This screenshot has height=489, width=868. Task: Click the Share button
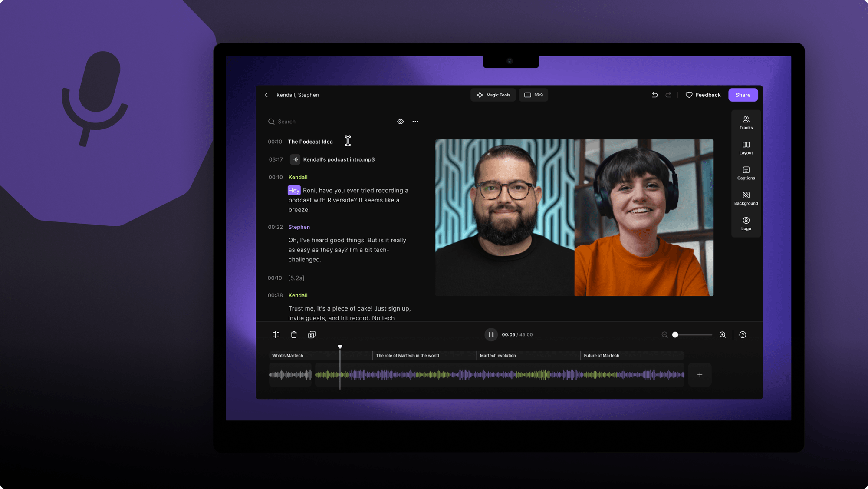coord(743,95)
